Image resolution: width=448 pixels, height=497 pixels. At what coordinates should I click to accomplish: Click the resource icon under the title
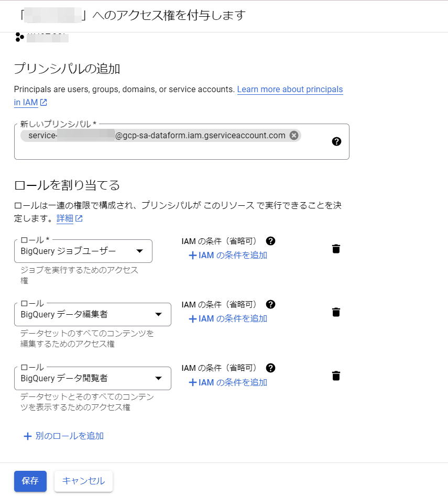(20, 37)
